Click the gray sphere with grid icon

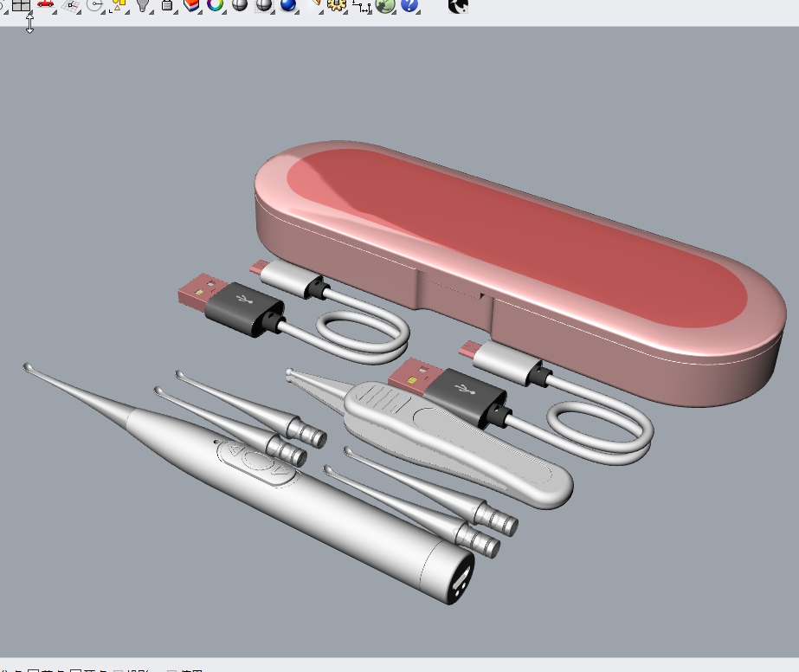click(x=263, y=5)
